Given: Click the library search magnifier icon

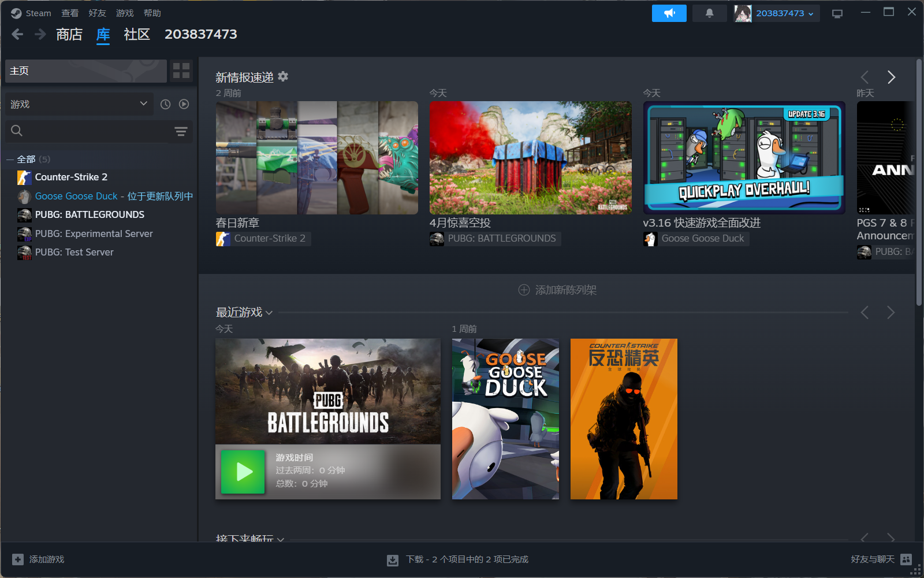Looking at the screenshot, I should (17, 131).
